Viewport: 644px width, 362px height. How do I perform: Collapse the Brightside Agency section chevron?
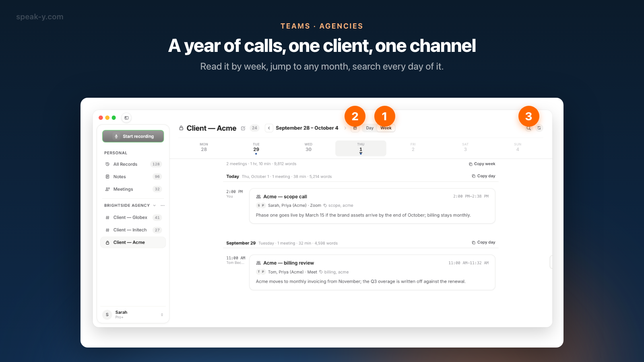coord(155,206)
